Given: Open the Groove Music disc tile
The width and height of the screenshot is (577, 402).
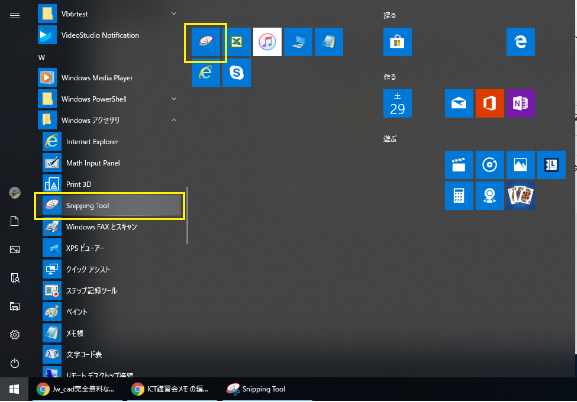Looking at the screenshot, I should pyautogui.click(x=490, y=165).
